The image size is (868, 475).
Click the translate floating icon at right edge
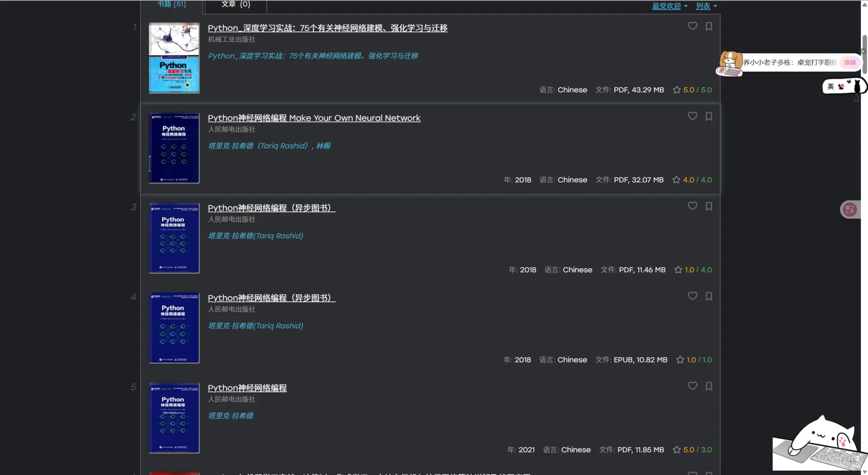pos(849,209)
